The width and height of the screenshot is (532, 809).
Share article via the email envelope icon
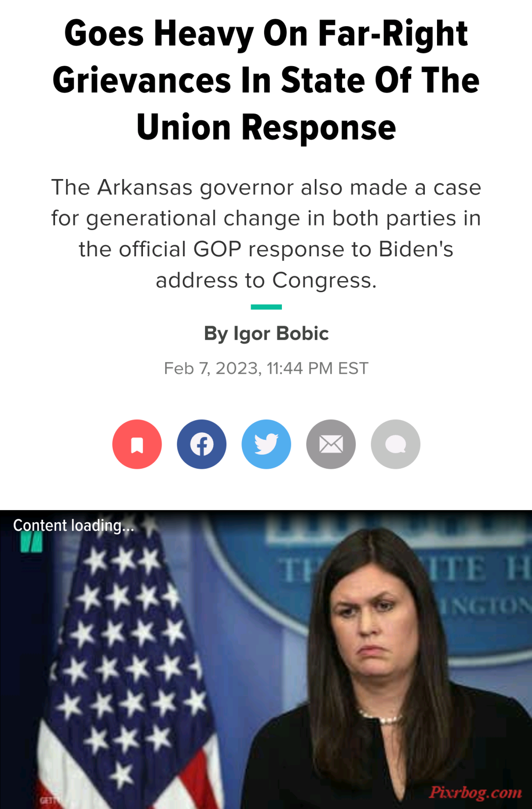(x=331, y=444)
